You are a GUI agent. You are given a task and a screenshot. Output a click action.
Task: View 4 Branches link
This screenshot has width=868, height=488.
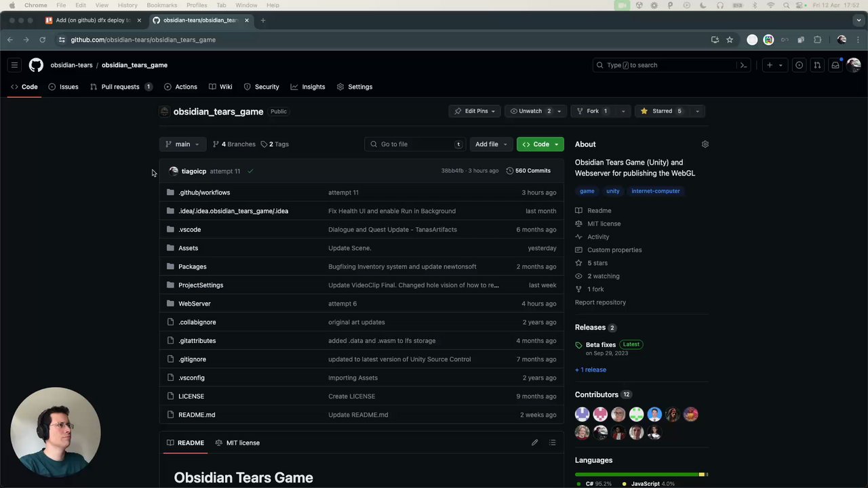point(234,144)
